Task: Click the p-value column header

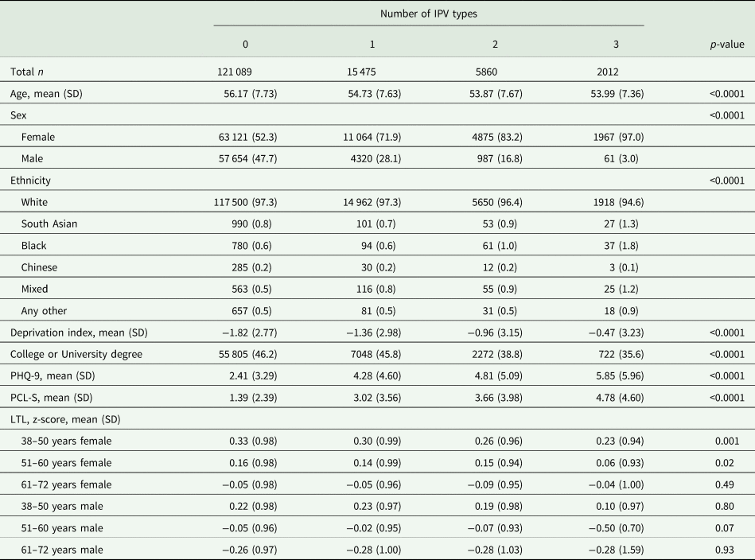Action: (726, 45)
